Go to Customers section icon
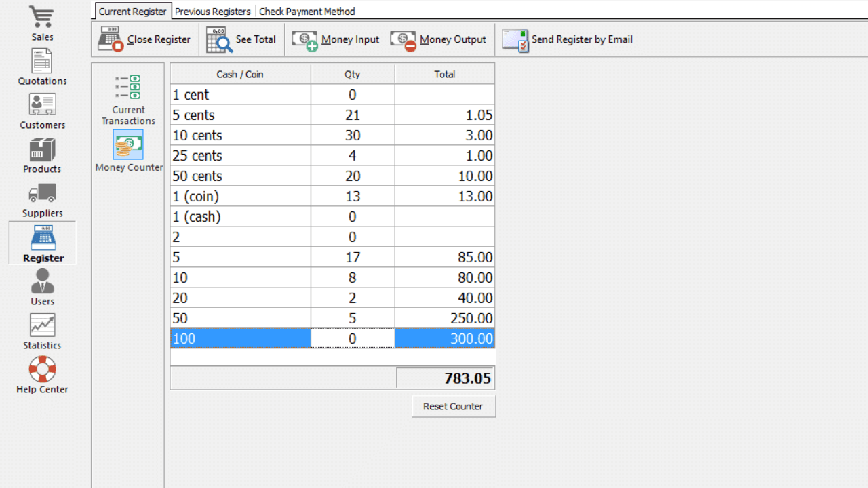 pos(42,105)
